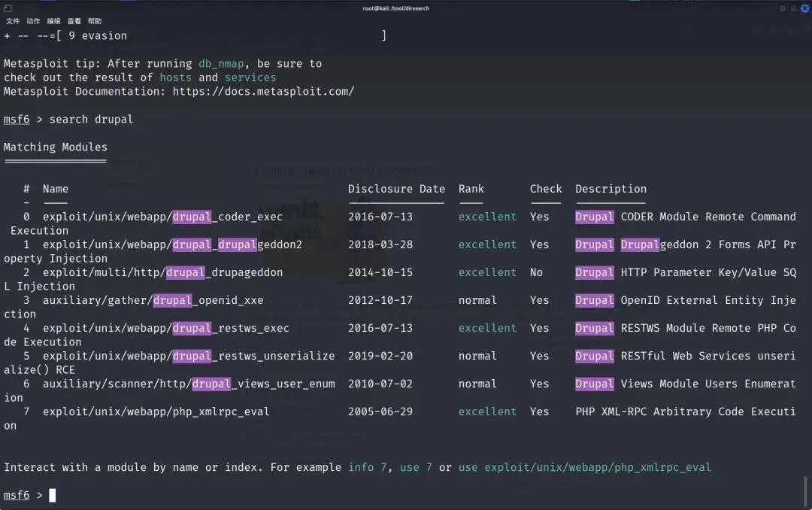Click module name auxiliary/scanner/http/drupal_views_user_enum

(189, 384)
